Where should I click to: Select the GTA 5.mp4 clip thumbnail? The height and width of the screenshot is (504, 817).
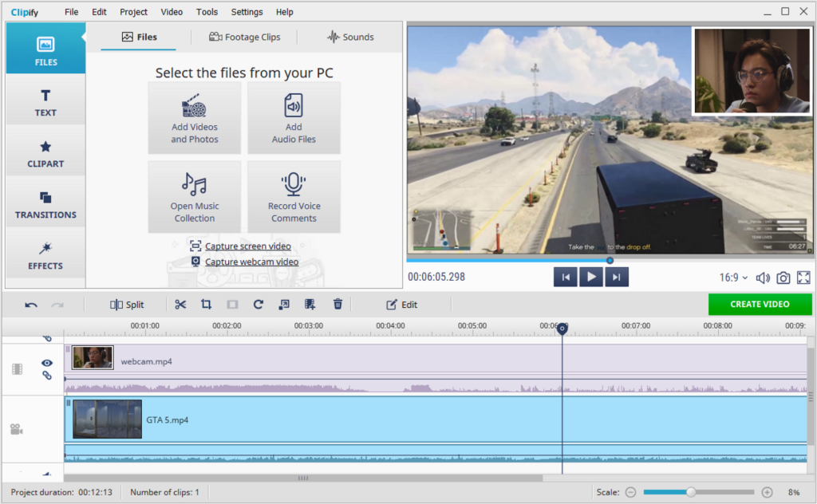107,419
